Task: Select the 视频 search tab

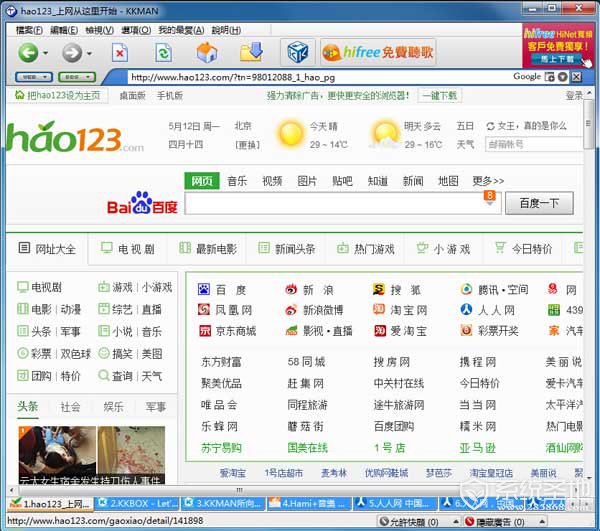Action: (x=272, y=181)
